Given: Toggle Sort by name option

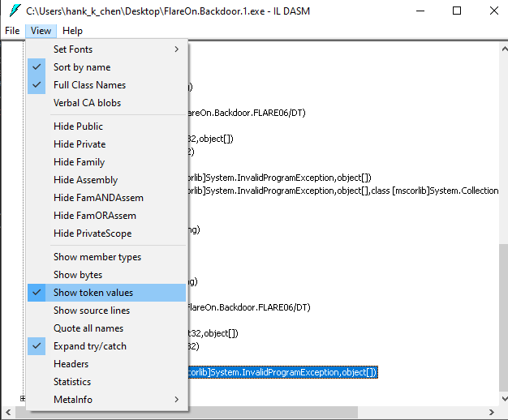Looking at the screenshot, I should [x=107, y=67].
